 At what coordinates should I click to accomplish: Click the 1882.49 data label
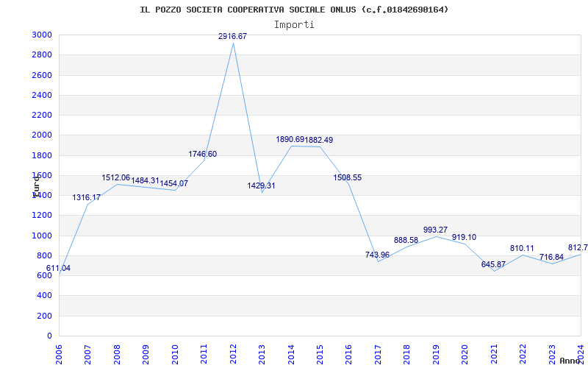[319, 140]
